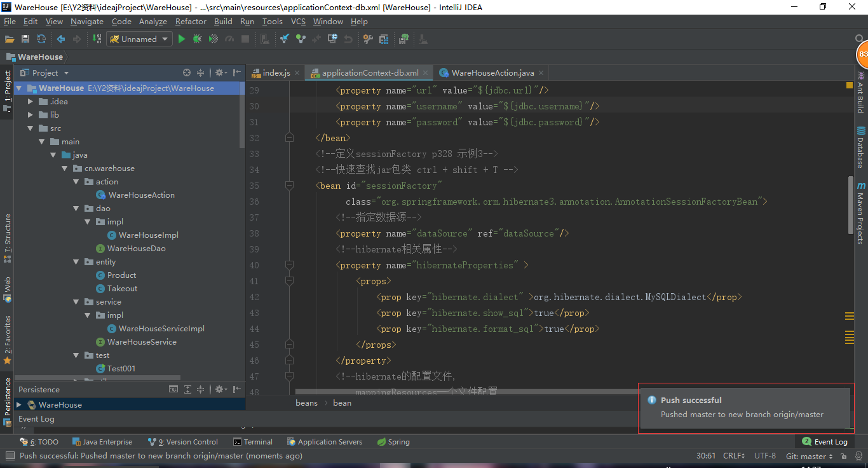Screen dimensions: 868x468
Task: Open the Application Servers tool window
Action: 324,442
